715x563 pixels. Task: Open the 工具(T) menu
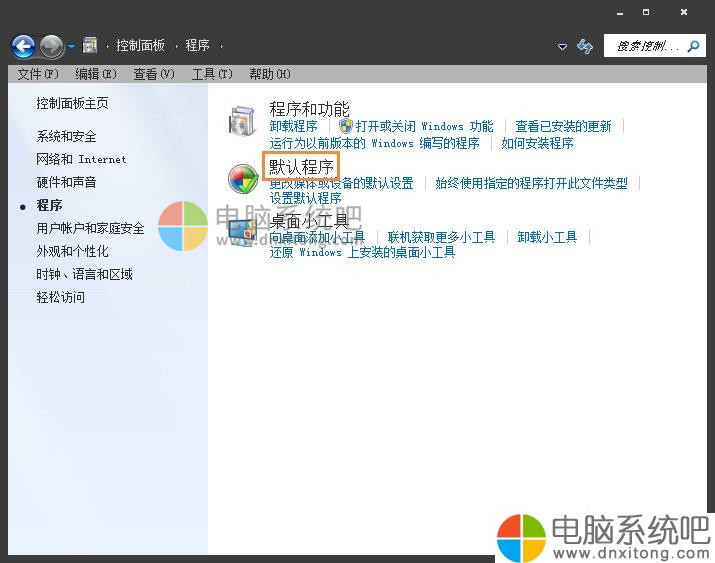click(x=212, y=74)
